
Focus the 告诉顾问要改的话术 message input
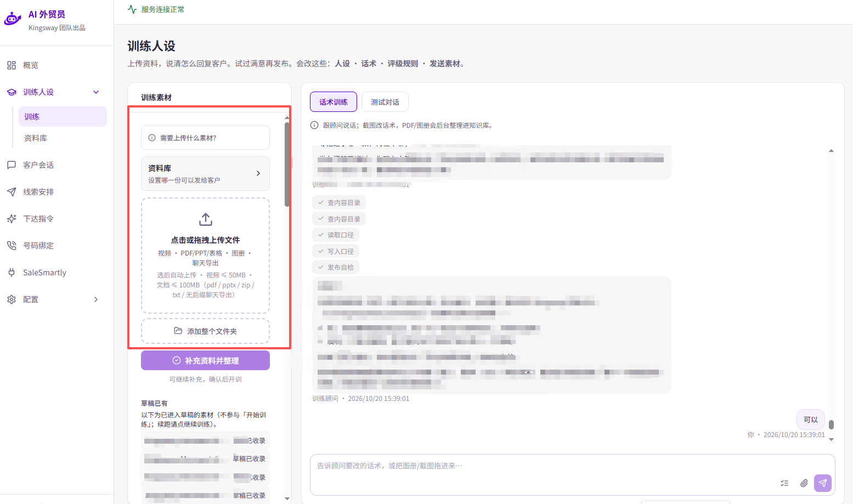[573, 475]
